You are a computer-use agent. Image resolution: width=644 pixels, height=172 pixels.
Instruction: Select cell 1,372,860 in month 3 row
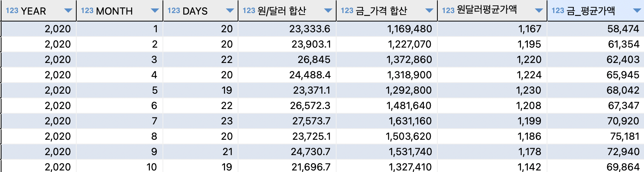tap(387, 60)
